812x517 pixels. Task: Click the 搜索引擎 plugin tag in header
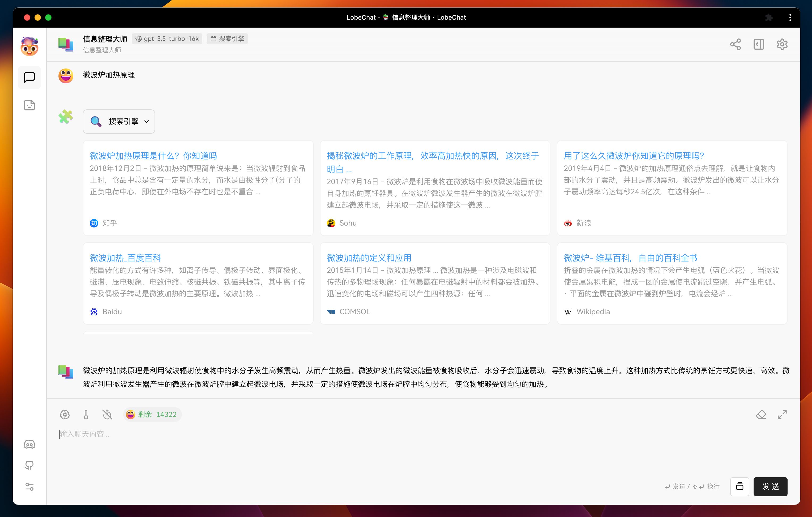click(x=227, y=39)
